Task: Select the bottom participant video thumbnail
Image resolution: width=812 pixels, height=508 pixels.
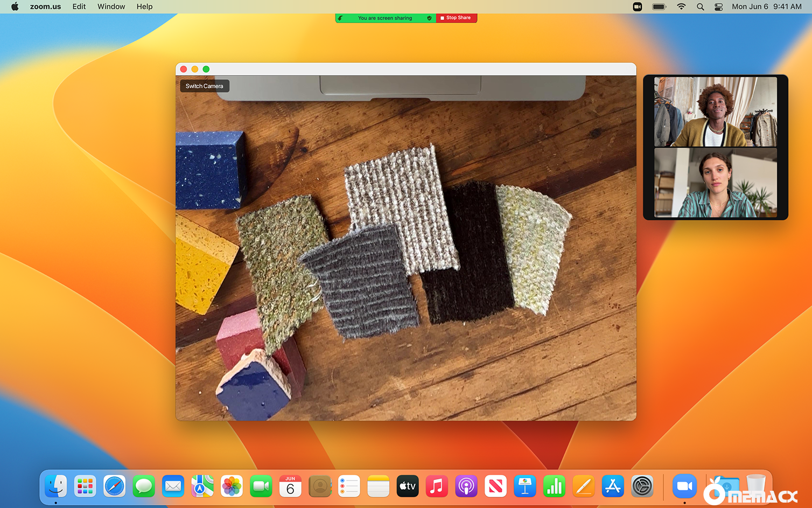Action: (715, 183)
